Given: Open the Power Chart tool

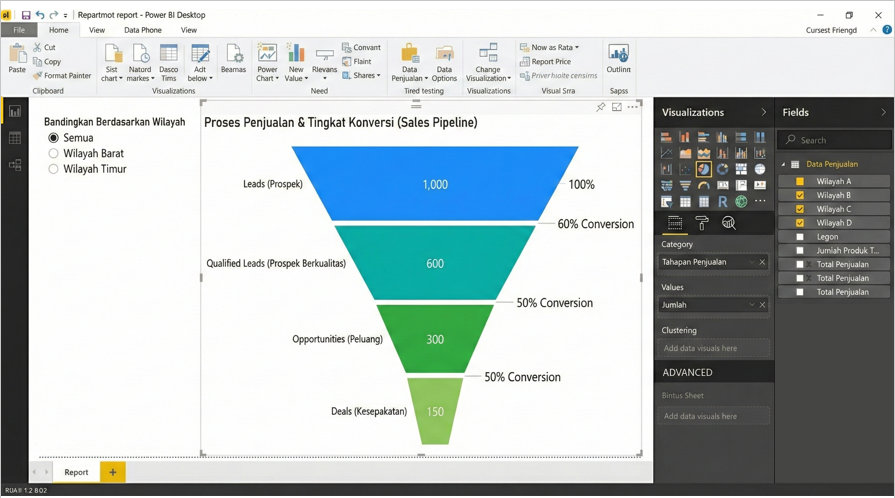Looking at the screenshot, I should pyautogui.click(x=267, y=62).
